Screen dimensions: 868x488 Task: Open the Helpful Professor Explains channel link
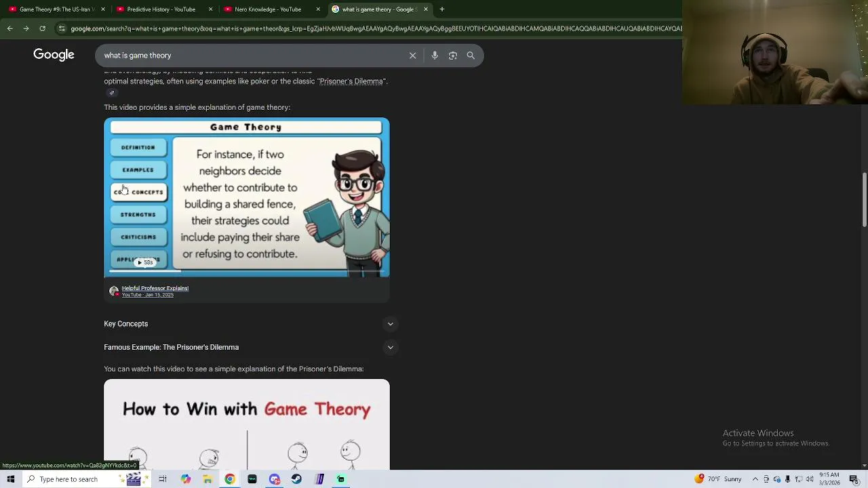click(x=155, y=288)
